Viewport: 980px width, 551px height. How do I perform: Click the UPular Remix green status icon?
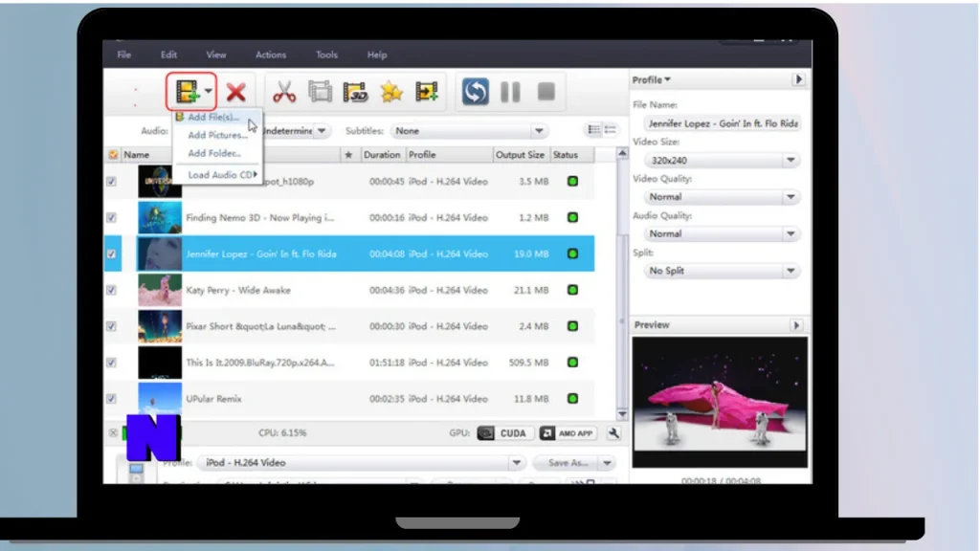pos(572,399)
